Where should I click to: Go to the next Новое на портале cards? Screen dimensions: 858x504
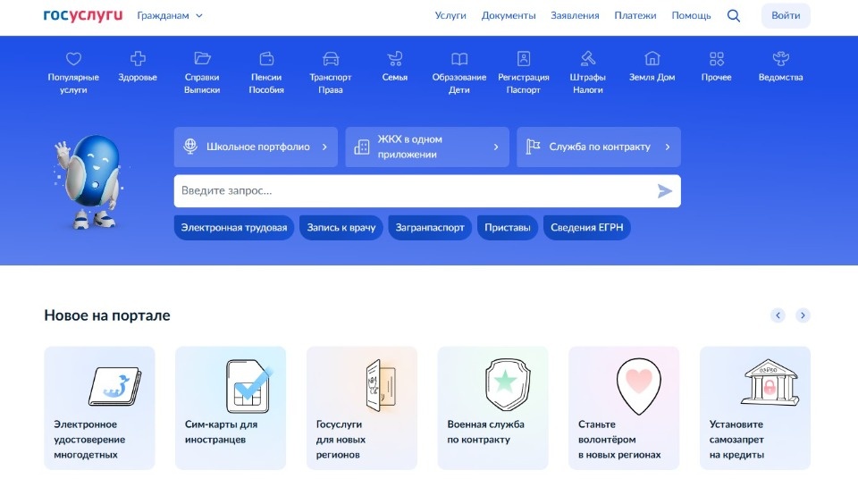803,315
